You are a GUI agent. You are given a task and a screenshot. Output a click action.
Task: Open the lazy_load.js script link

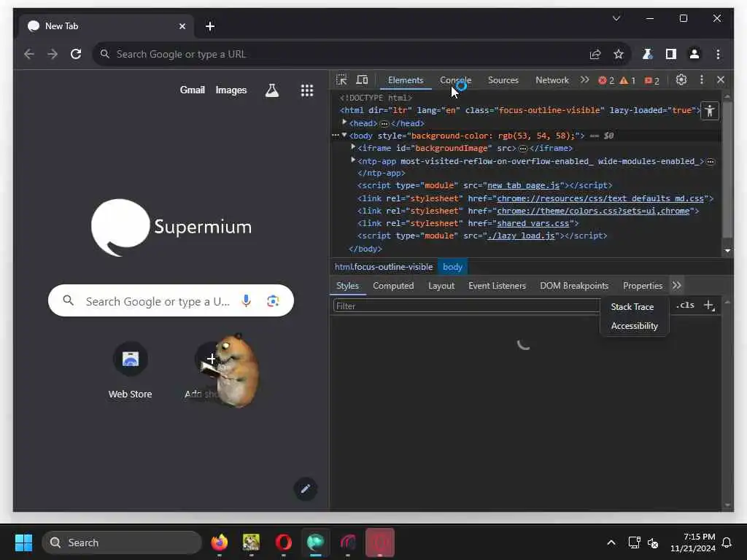[x=521, y=236]
